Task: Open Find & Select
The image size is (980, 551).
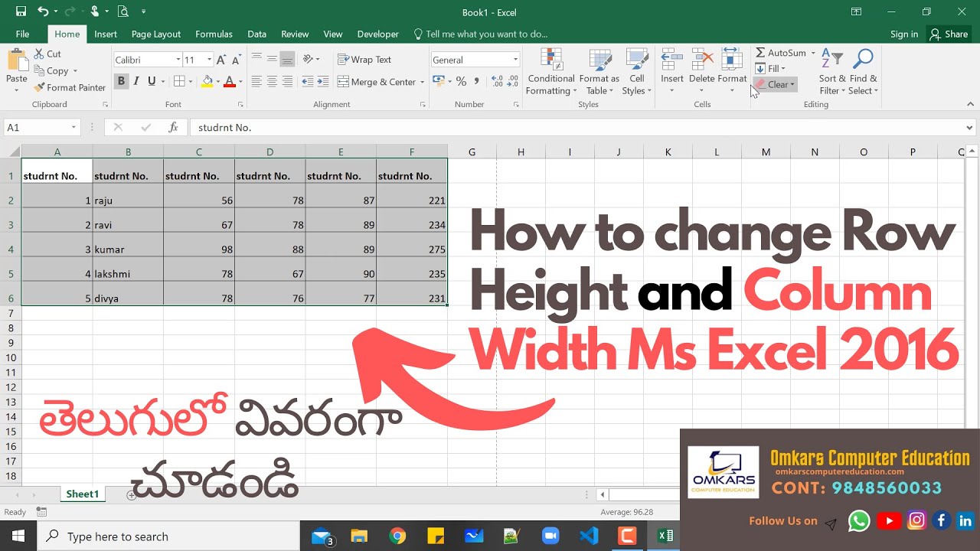Action: [863, 71]
